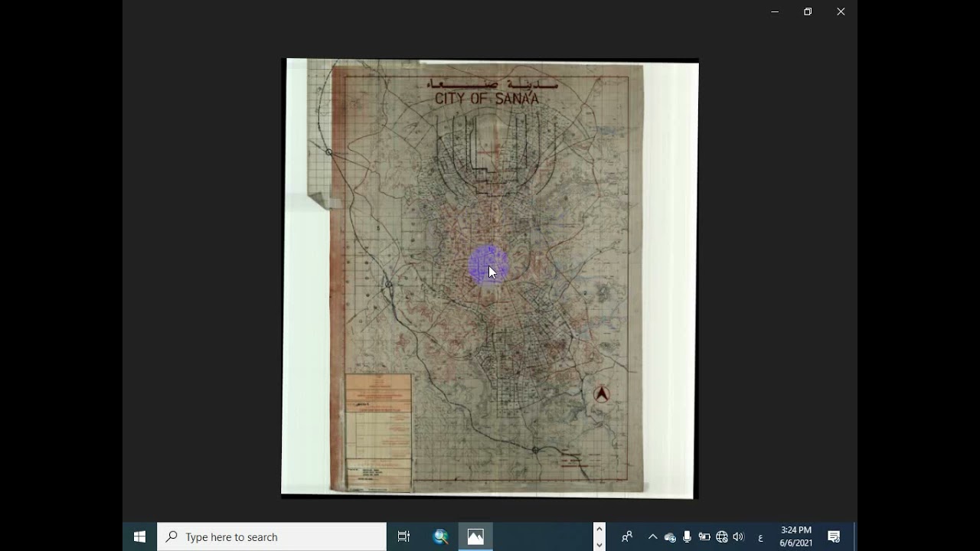Close the photo viewer window
The width and height of the screenshot is (980, 551).
(841, 11)
